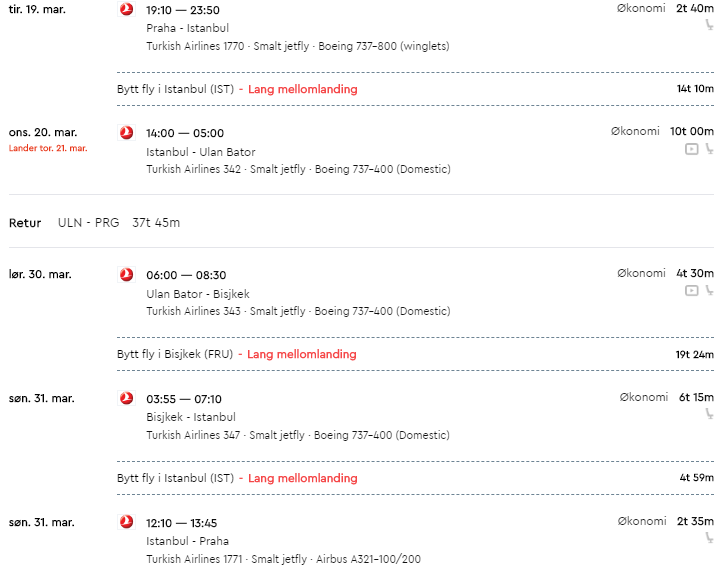Viewport: 721px width, 574px height.
Task: Click Turkish Airlines logo for Ulan Bator - Bisjkek flight
Action: point(126,275)
